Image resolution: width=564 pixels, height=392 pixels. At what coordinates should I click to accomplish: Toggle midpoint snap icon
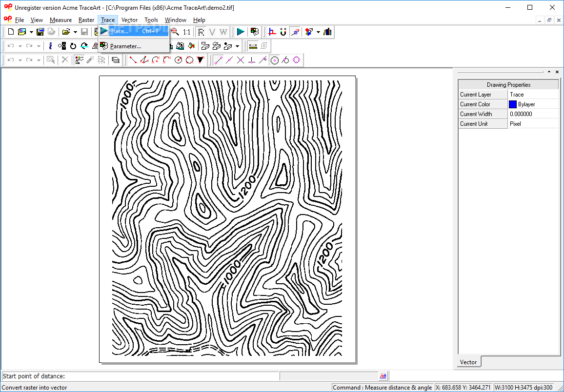pyautogui.click(x=229, y=60)
